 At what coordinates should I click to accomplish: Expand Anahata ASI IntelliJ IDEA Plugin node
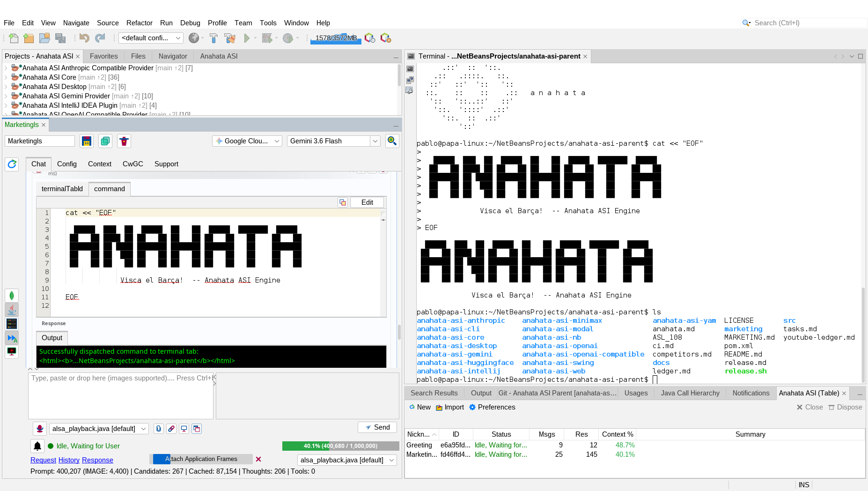coord(6,105)
